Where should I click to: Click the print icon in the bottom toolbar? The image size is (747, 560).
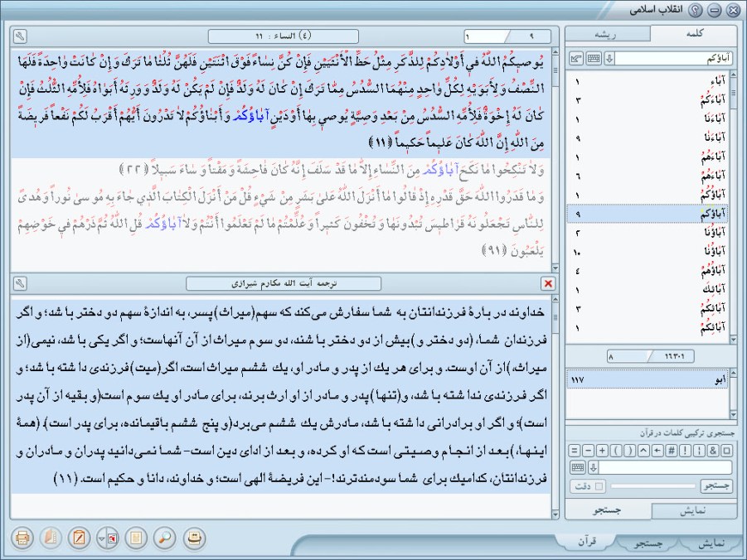coord(22,538)
